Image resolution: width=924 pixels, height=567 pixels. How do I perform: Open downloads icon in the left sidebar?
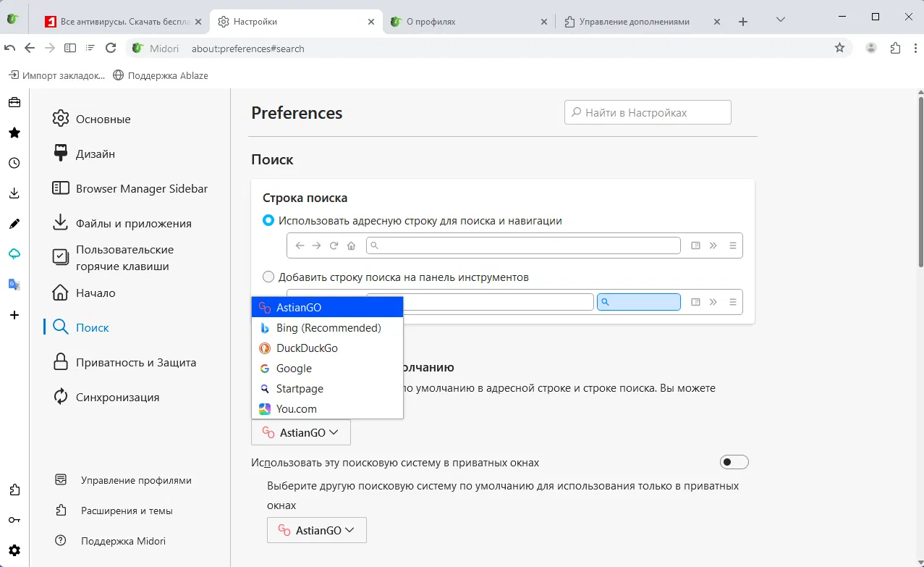point(14,193)
